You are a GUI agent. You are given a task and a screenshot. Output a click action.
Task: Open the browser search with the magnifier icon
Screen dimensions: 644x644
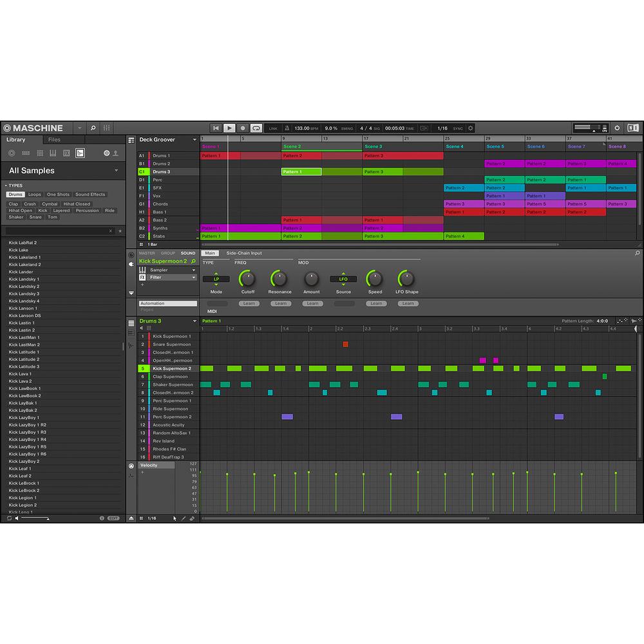(x=93, y=128)
